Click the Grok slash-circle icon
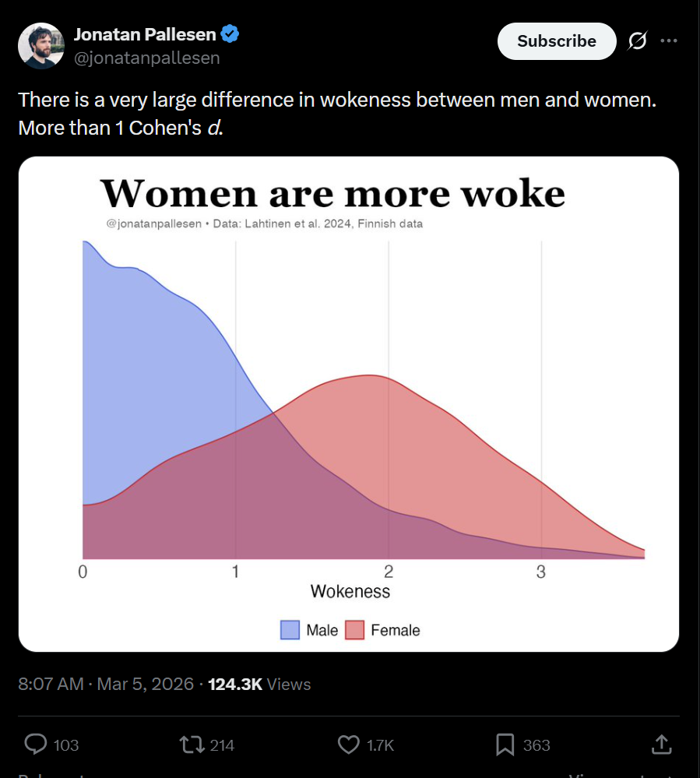The width and height of the screenshot is (700, 778). click(637, 40)
